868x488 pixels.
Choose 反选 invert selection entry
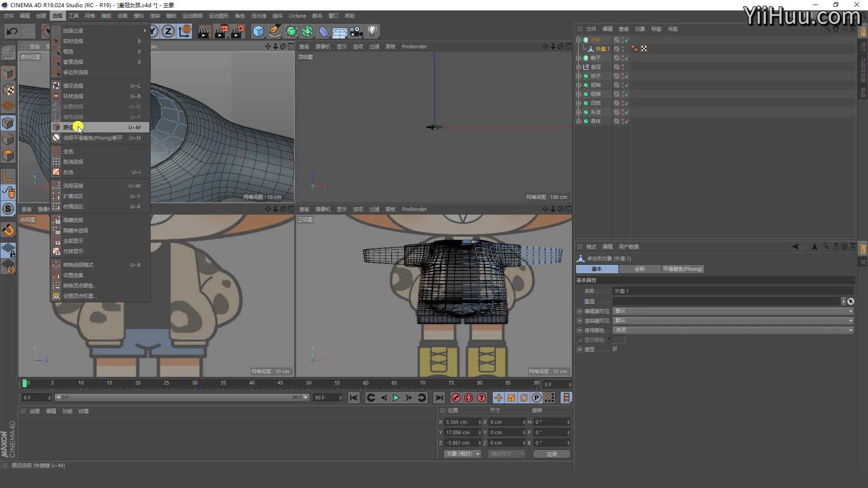click(x=100, y=172)
